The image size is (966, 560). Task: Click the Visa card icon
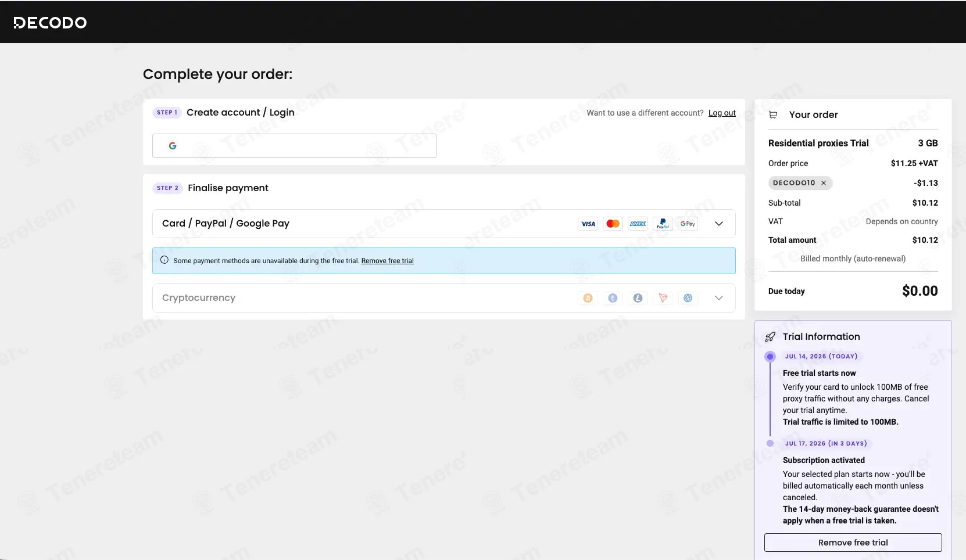588,224
